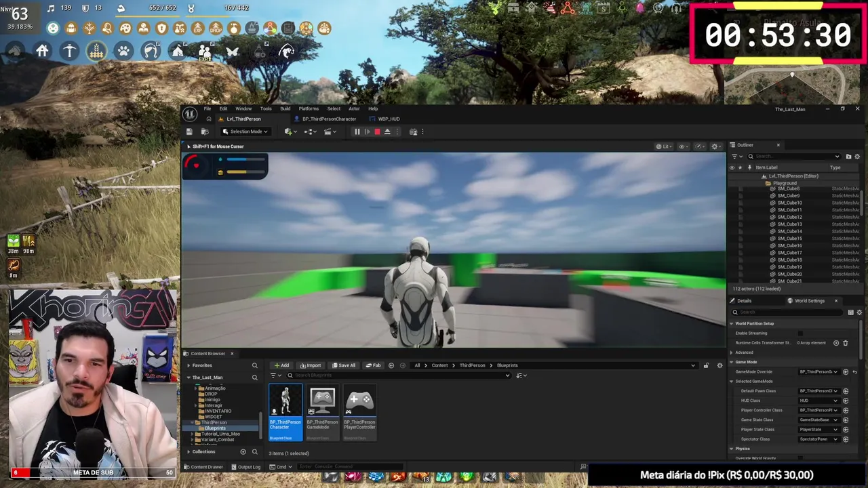Viewport: 868px width, 488px height.
Task: Open Content Browser sort options
Action: 521,375
